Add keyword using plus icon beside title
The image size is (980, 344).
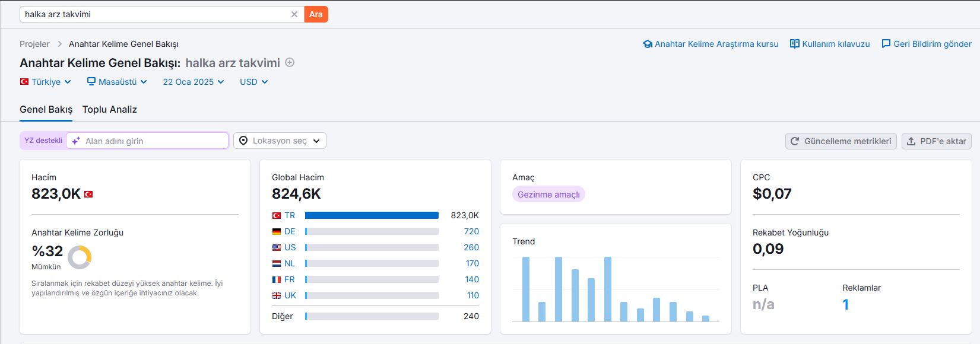[x=290, y=62]
